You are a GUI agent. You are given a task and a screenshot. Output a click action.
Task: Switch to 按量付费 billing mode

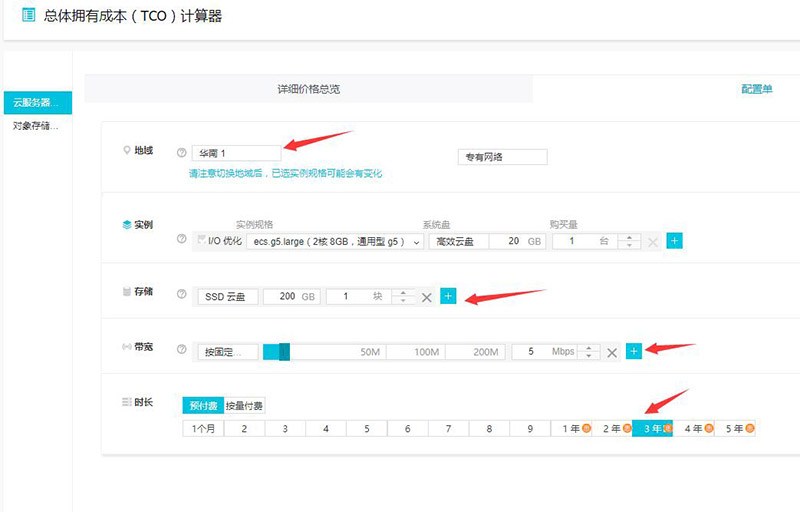244,406
